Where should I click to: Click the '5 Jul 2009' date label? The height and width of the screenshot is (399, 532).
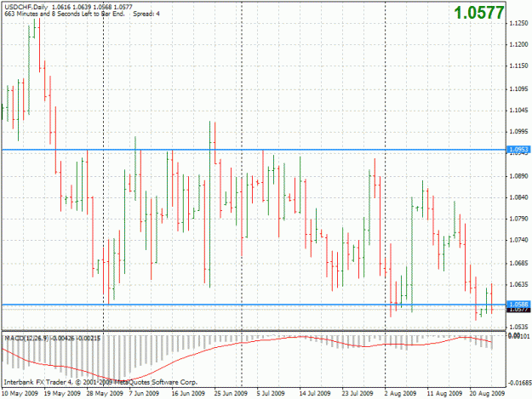[x=271, y=393]
